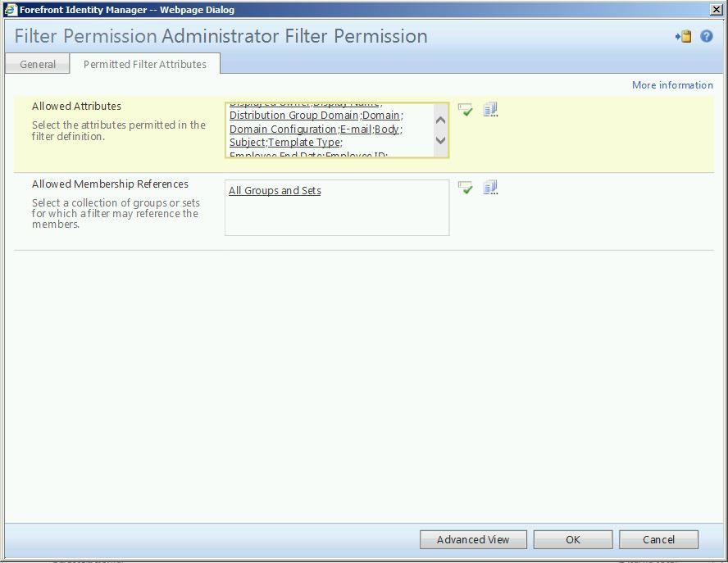
Task: Browse for Allowed Membership References sets
Action: point(490,188)
